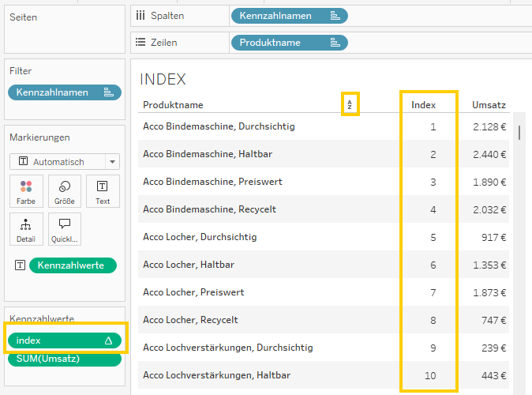Click the INDEX worksheet title
Viewport: 532px width, 395px height.
[163, 79]
